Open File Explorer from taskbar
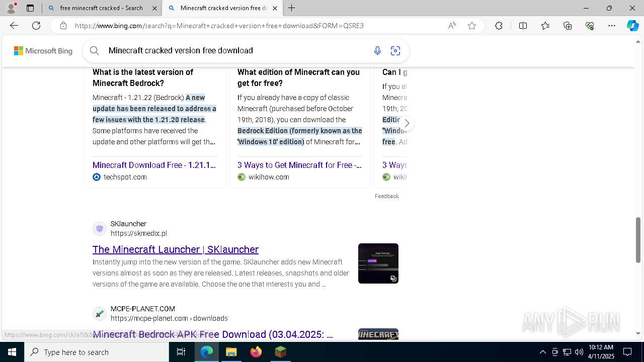The image size is (644, 362). click(231, 352)
